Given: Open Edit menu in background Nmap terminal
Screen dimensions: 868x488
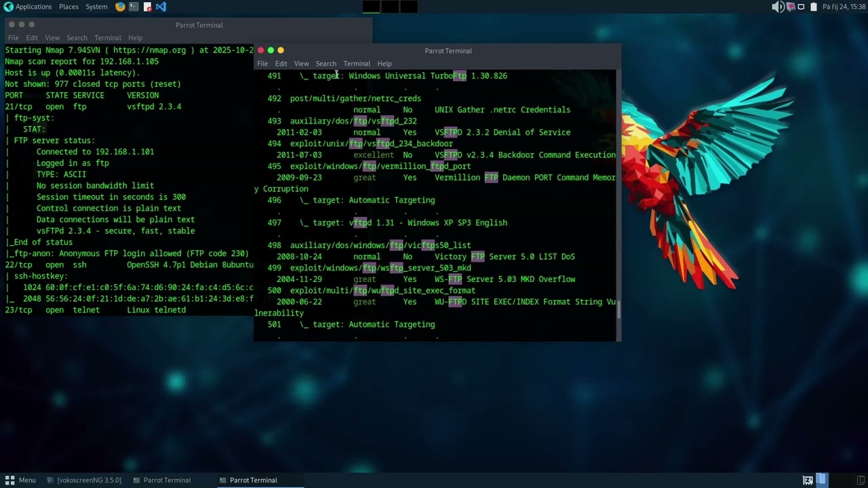Looking at the screenshot, I should [32, 38].
